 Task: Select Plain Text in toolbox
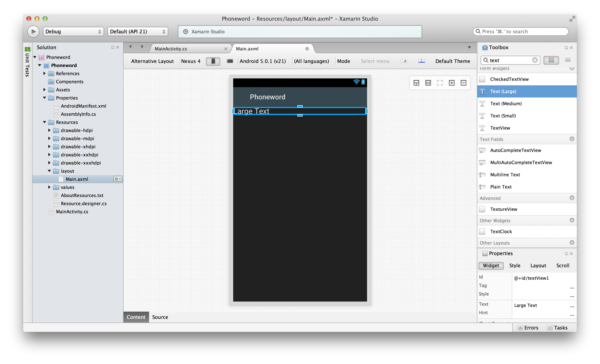(501, 187)
